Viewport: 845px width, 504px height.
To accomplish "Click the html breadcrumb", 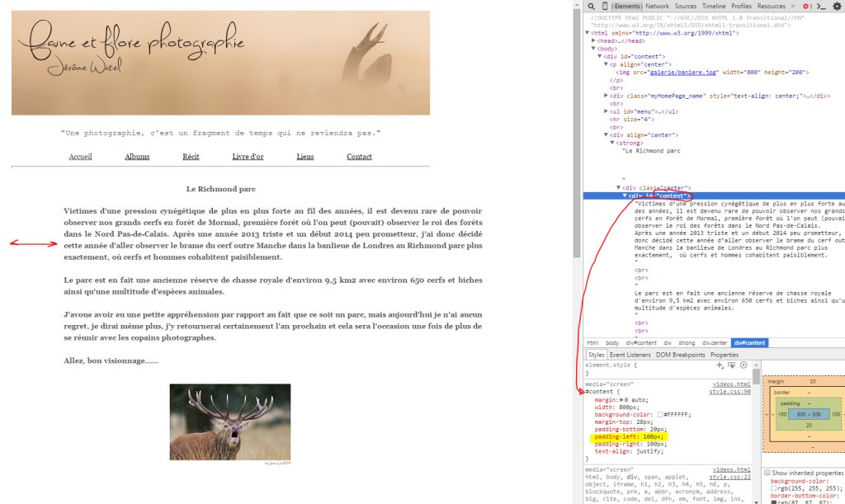I will (592, 343).
